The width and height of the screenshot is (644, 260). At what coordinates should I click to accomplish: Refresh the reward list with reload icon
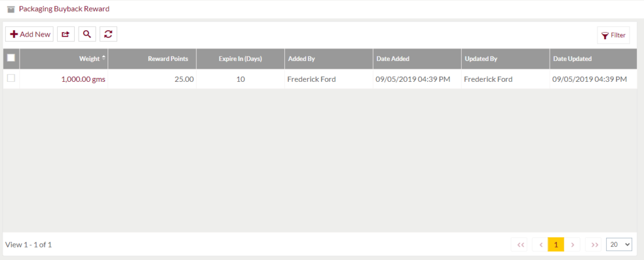tap(108, 34)
